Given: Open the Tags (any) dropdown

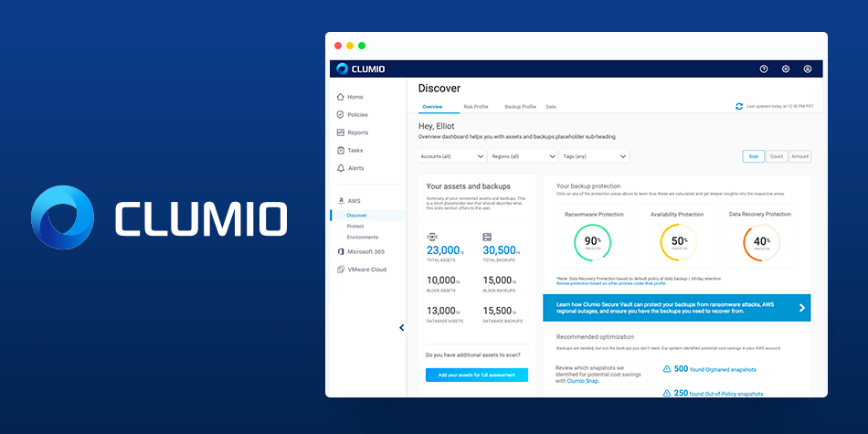Looking at the screenshot, I should pyautogui.click(x=595, y=156).
